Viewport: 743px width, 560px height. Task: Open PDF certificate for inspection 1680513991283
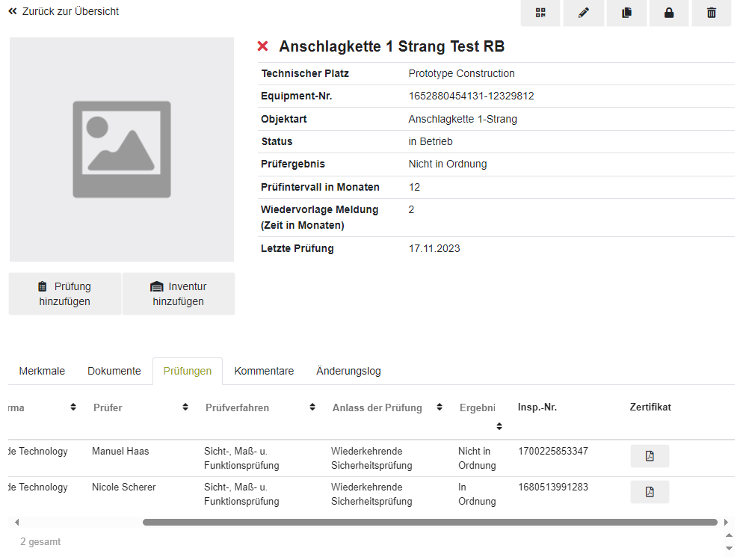(x=650, y=492)
